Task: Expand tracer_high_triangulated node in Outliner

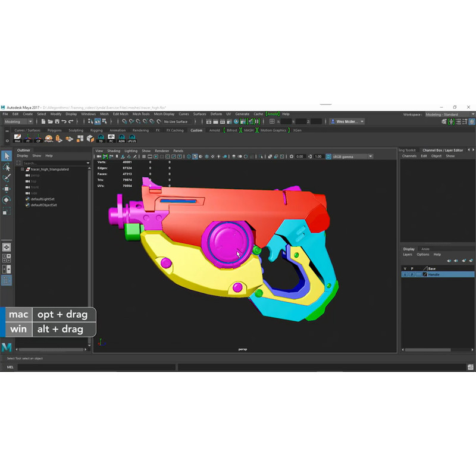Action: [23, 169]
